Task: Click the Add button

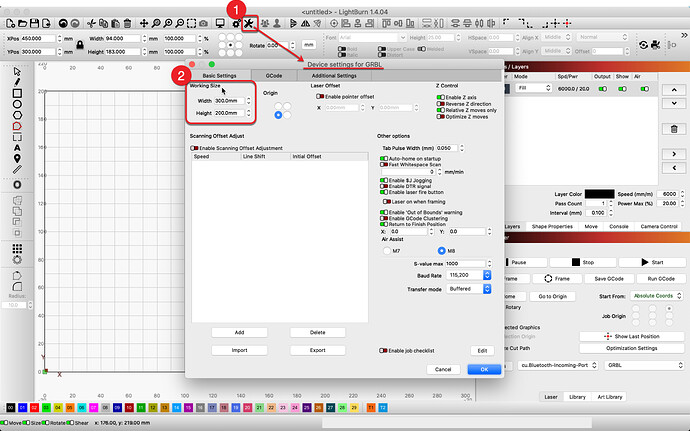Action: pos(239,332)
